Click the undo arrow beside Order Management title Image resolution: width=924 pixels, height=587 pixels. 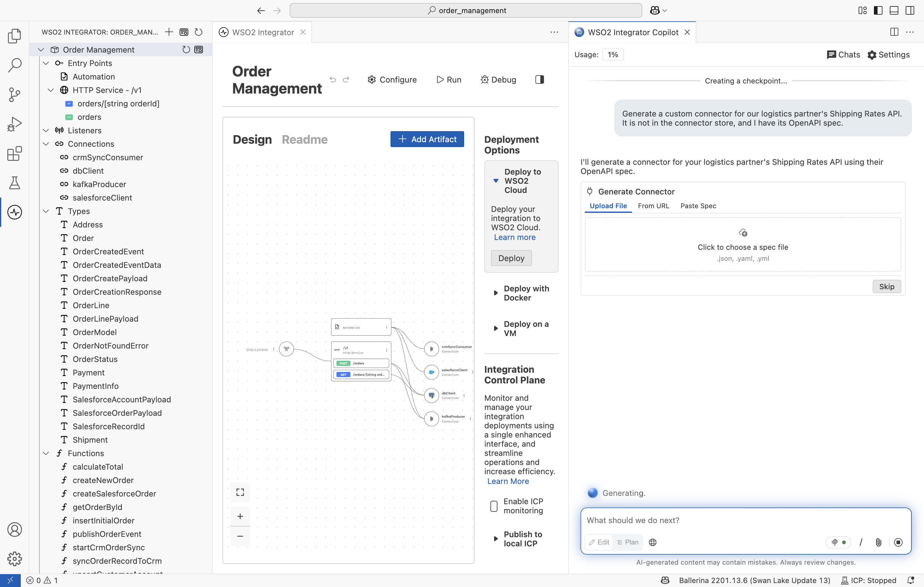(x=333, y=79)
